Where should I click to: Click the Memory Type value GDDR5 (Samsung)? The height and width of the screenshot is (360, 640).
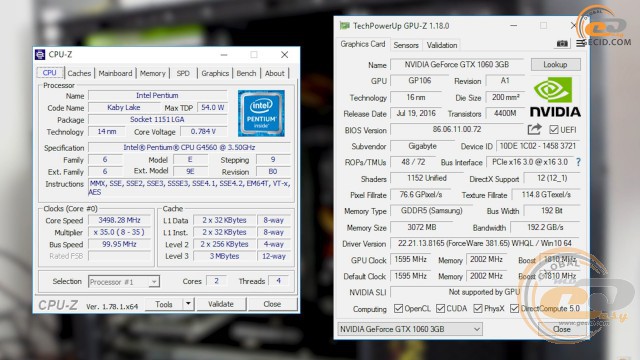click(x=431, y=211)
